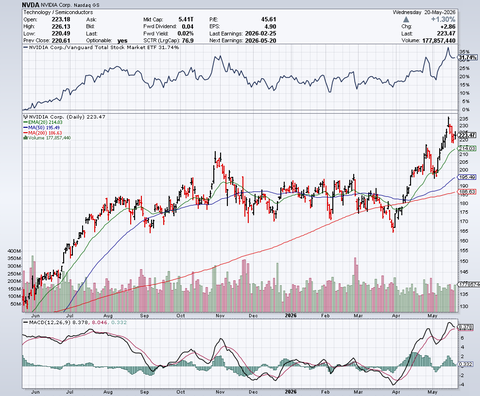Click the Prev Close value 220.61
480x396 pixels.
pos(61,40)
